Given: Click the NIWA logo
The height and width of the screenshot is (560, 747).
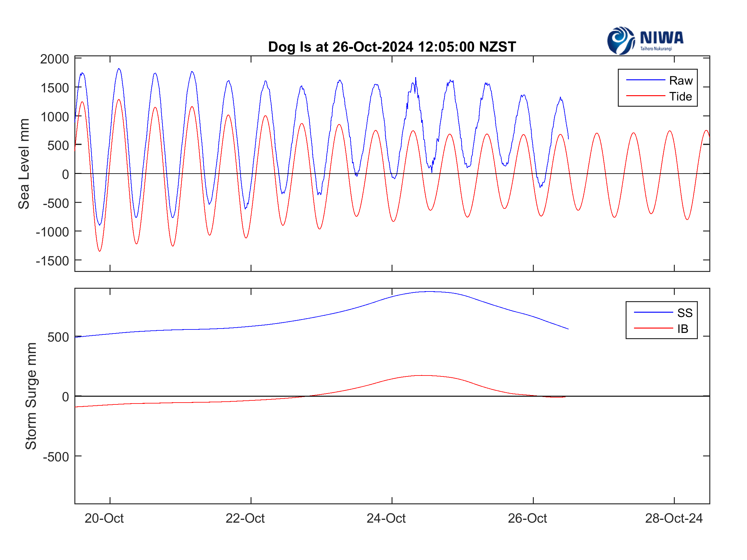Looking at the screenshot, I should click(x=645, y=40).
